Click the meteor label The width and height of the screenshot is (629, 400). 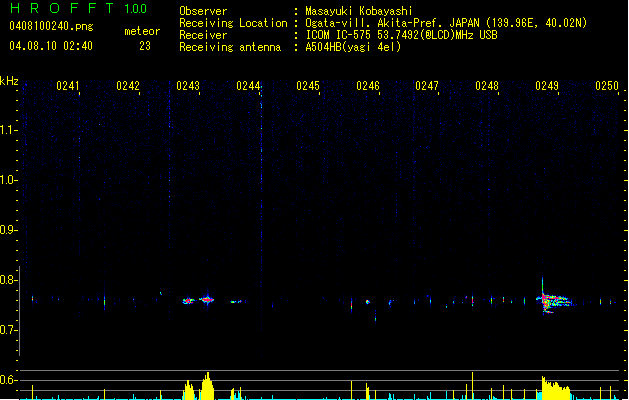coord(142,31)
